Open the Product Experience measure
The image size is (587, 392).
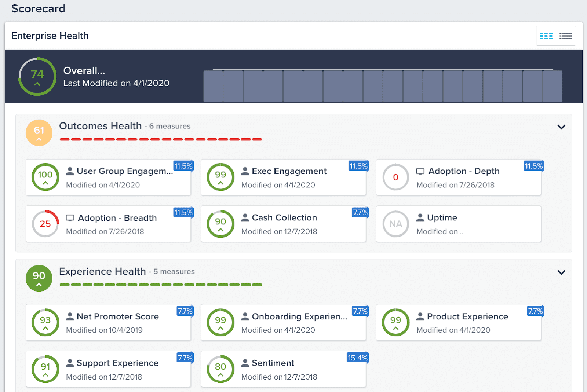(x=467, y=317)
